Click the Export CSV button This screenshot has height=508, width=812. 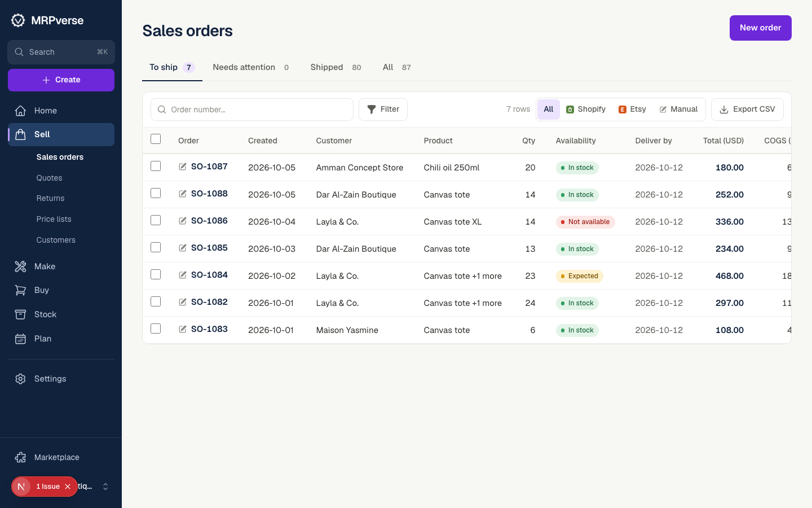tap(747, 110)
